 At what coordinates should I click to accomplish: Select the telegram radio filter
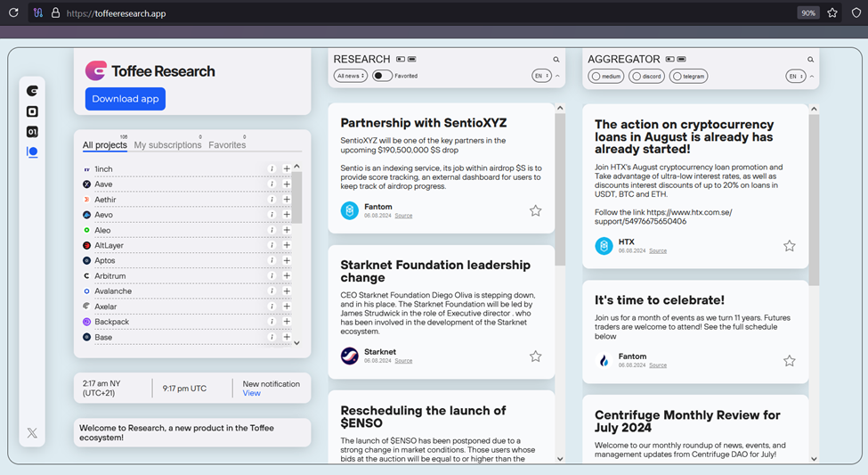tap(689, 77)
